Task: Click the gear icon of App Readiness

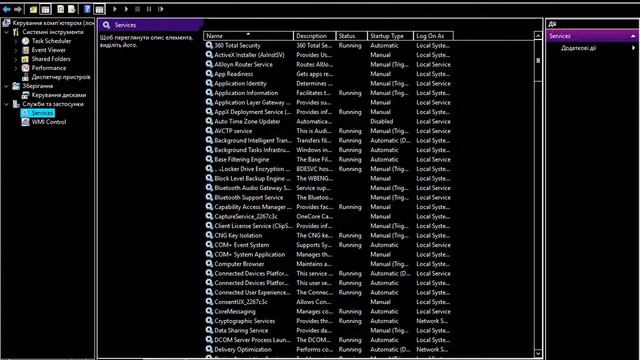Action: (x=209, y=74)
